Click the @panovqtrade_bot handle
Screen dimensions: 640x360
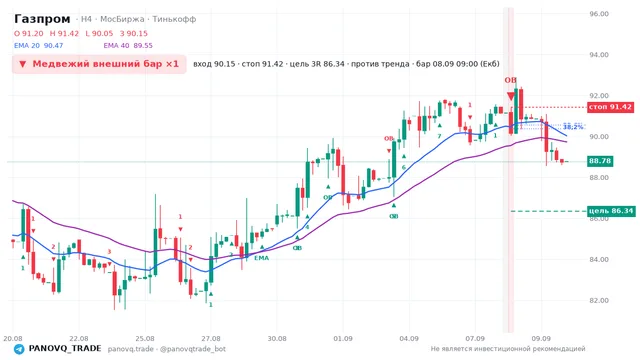tap(193, 349)
